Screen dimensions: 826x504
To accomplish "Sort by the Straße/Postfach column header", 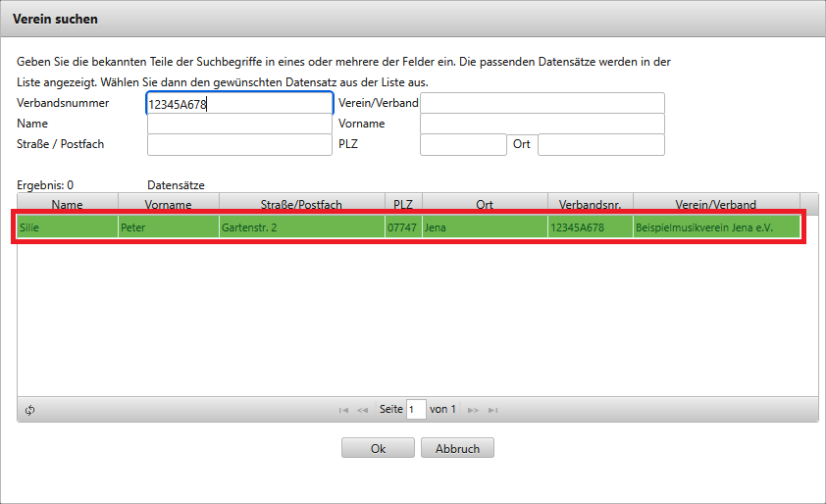I will [x=301, y=204].
